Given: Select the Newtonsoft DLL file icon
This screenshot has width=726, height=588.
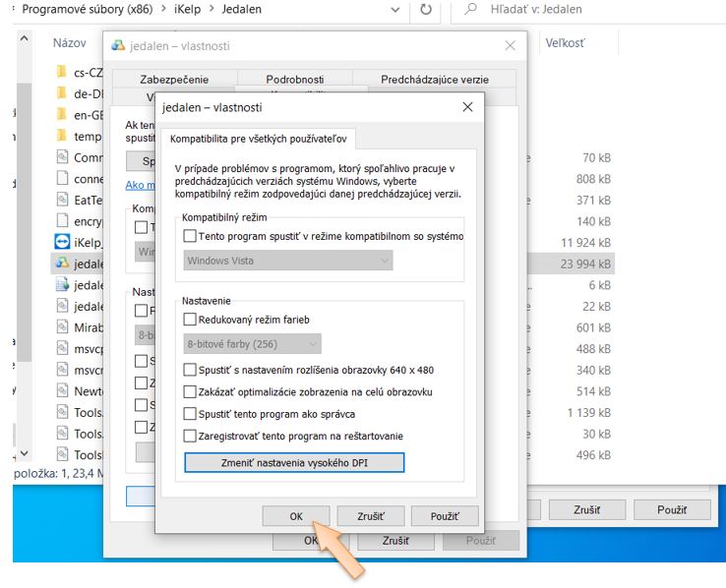Looking at the screenshot, I should 62,391.
